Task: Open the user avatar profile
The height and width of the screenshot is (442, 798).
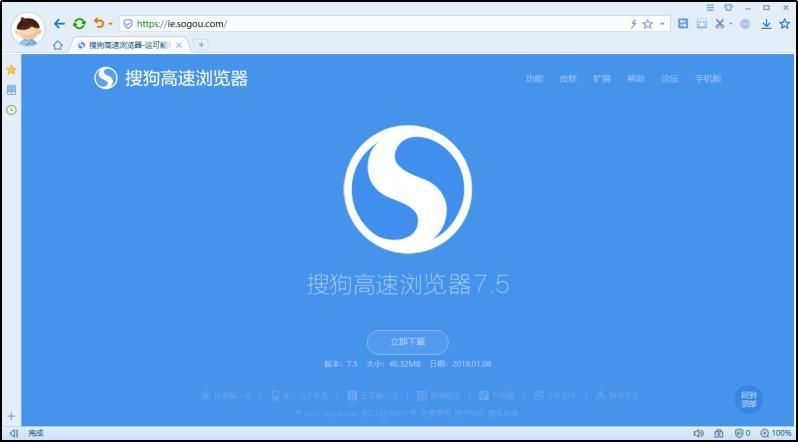Action: tap(27, 29)
